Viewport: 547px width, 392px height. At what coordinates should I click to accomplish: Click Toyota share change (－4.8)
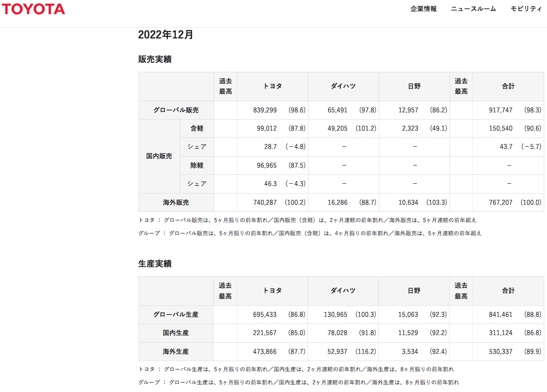point(295,147)
